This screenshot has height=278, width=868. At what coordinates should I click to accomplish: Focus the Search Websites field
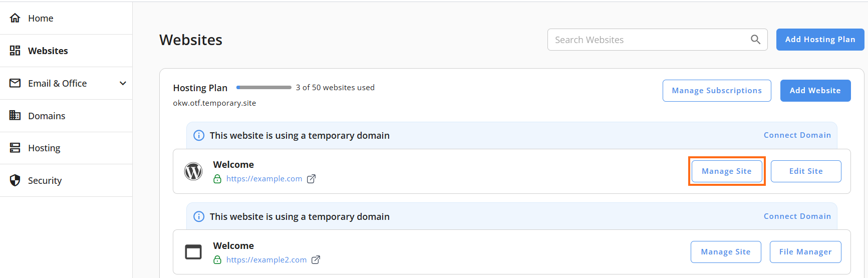click(x=657, y=40)
